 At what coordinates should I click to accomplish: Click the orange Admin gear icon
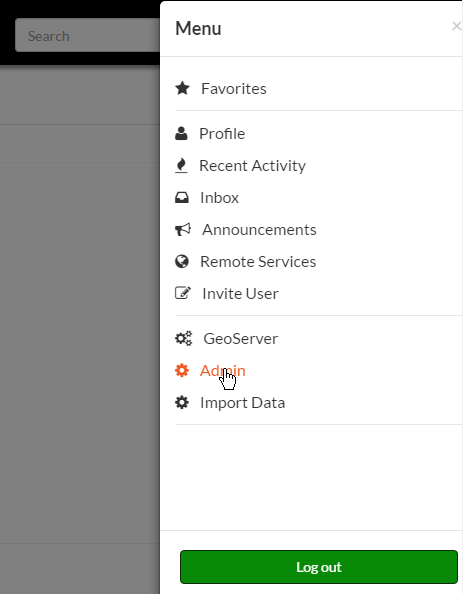point(182,370)
